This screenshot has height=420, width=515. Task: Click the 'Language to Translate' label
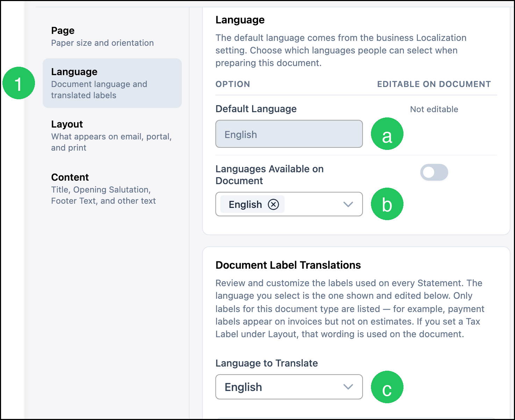(x=267, y=363)
